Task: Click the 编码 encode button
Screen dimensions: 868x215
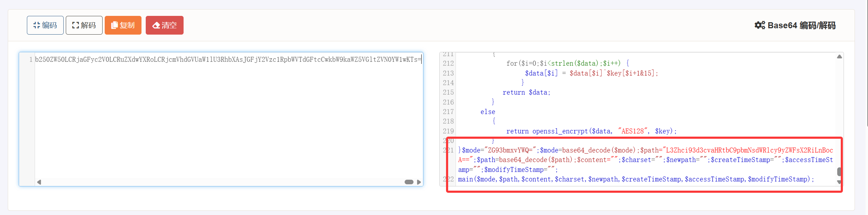Action: (x=45, y=25)
